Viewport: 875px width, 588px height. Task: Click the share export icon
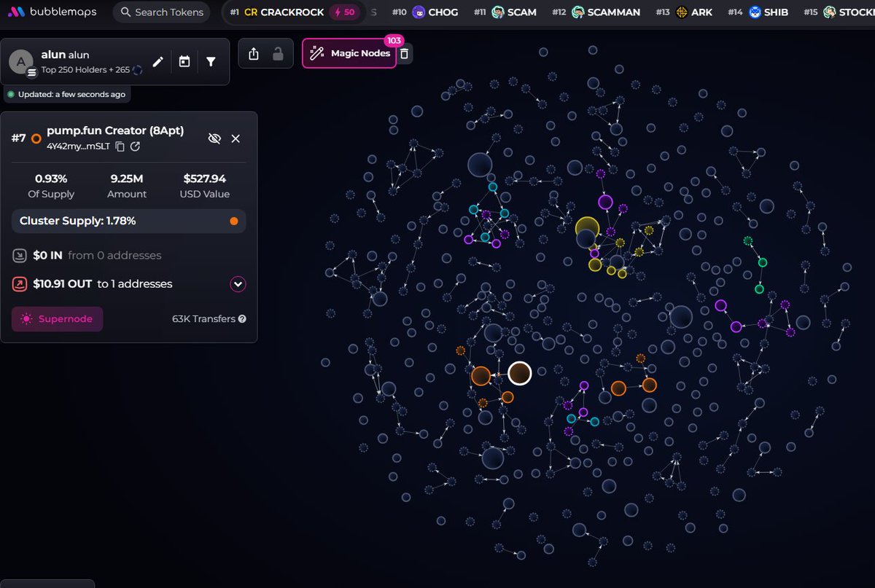tap(254, 54)
